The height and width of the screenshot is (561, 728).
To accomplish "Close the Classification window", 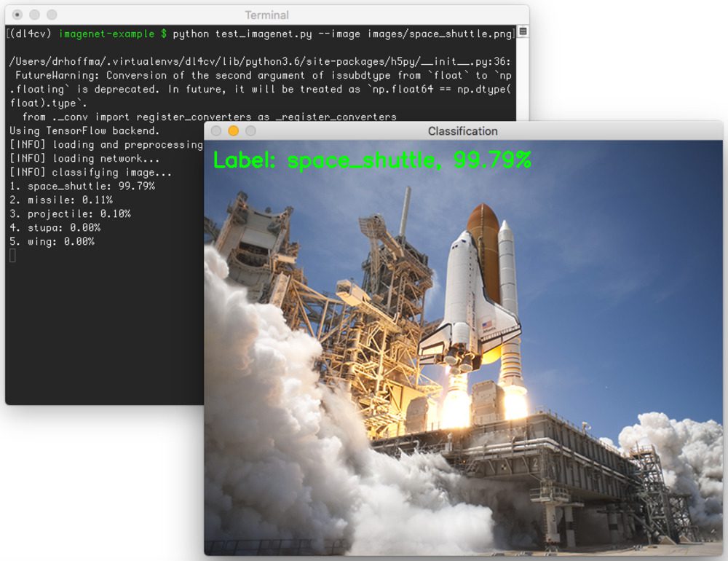I will point(216,131).
